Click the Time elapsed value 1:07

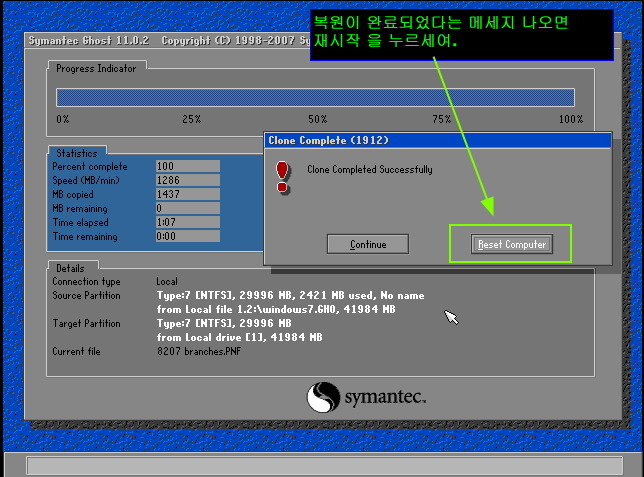pos(188,222)
